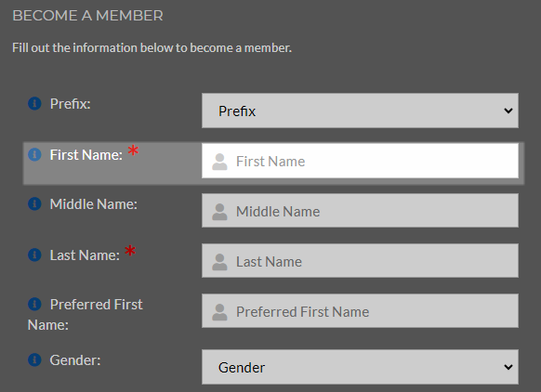
Task: Focus the Middle Name input field
Action: pos(360,211)
